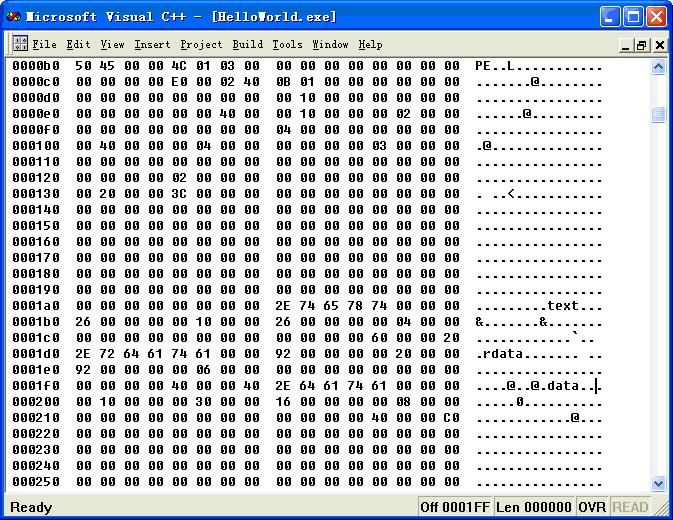
Task: Click the document icon beside the File menu
Action: coord(20,43)
